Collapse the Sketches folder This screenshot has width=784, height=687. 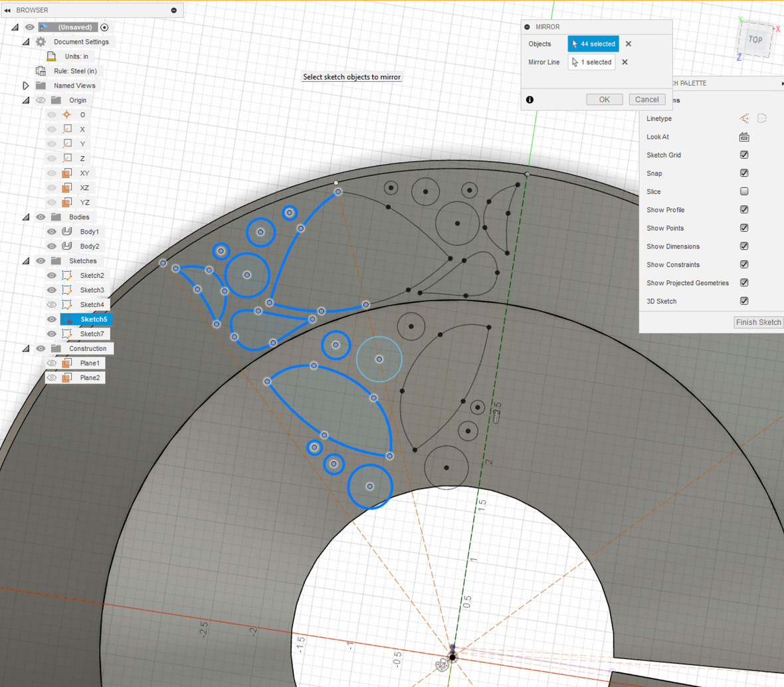(x=25, y=260)
